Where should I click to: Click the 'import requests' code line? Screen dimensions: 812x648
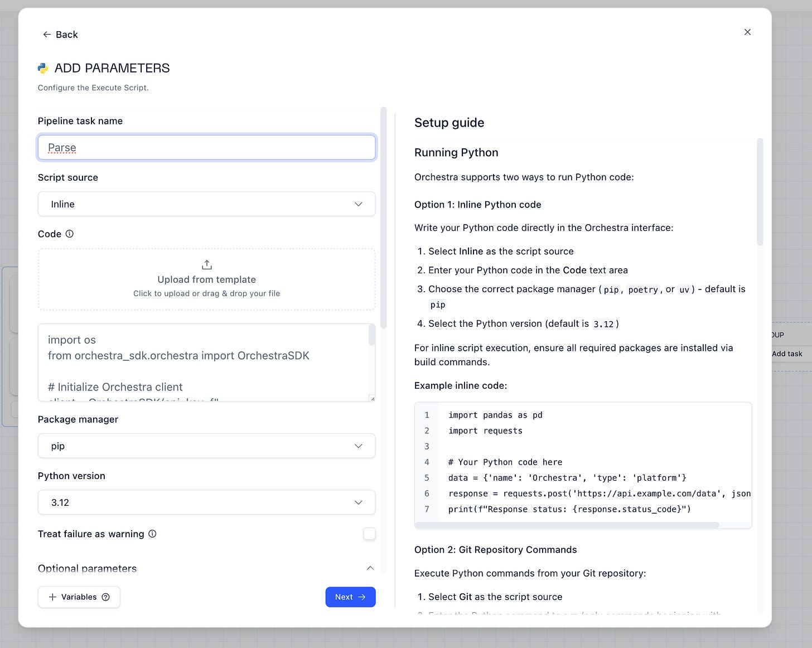(485, 431)
